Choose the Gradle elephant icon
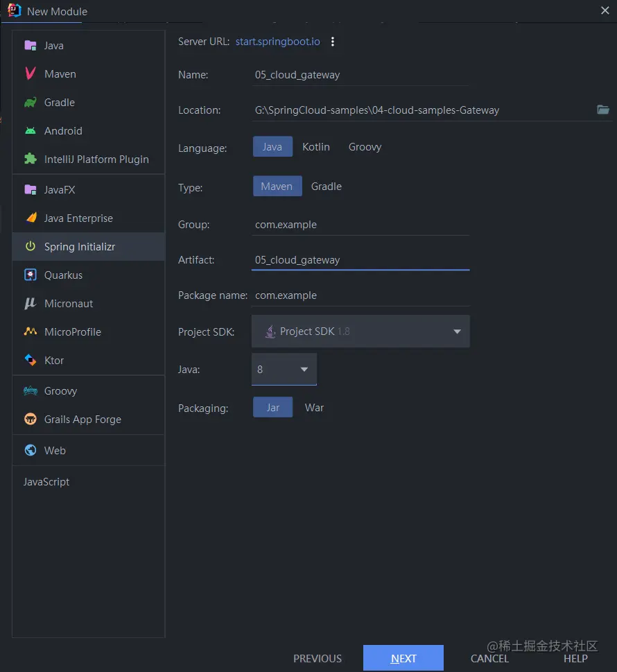617x672 pixels. [30, 103]
